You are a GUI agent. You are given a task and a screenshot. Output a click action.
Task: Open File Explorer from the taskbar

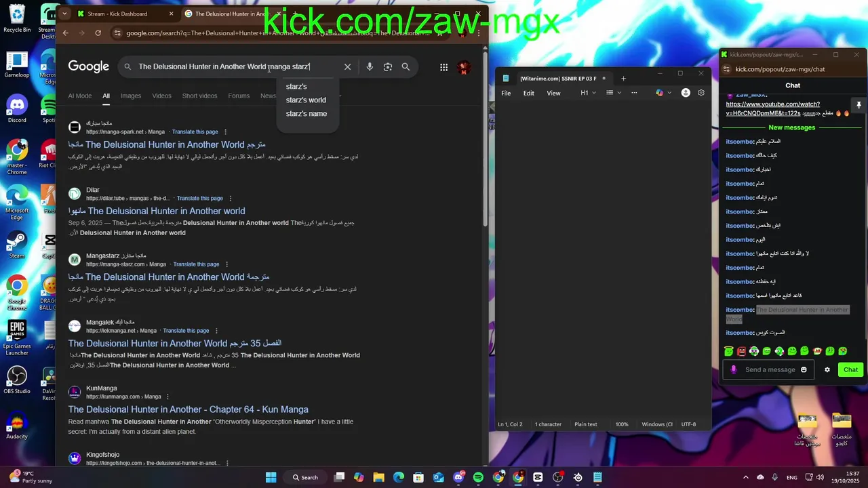click(x=378, y=477)
